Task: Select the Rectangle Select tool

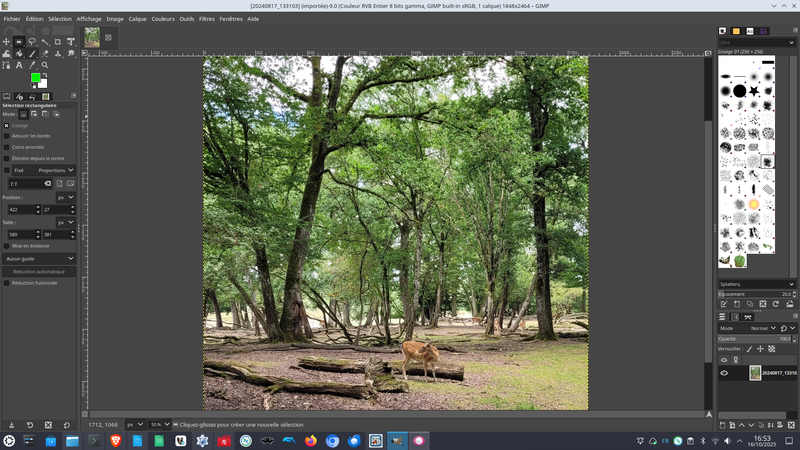Action: (19, 42)
